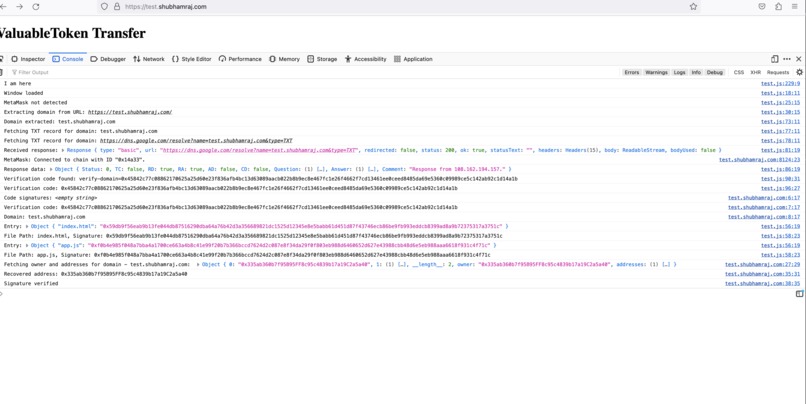
Task: Open the tracking protection shield icon
Action: coord(104,7)
